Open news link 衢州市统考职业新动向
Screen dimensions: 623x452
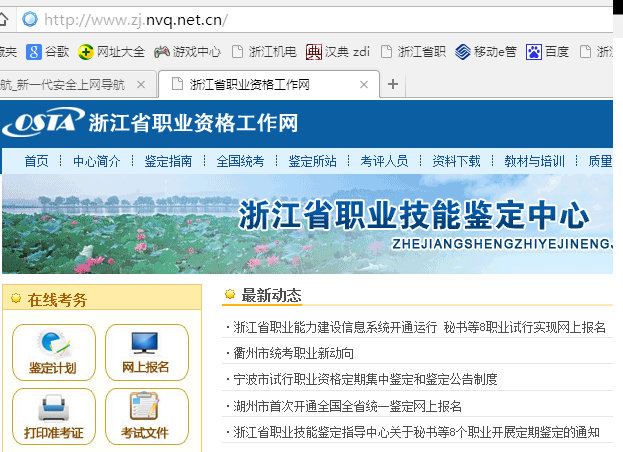point(293,353)
